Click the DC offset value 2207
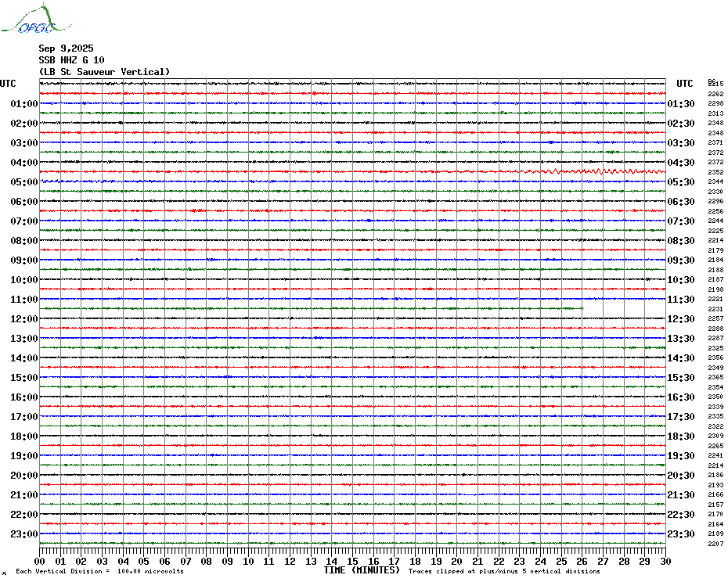728x582 pixels. click(x=715, y=544)
